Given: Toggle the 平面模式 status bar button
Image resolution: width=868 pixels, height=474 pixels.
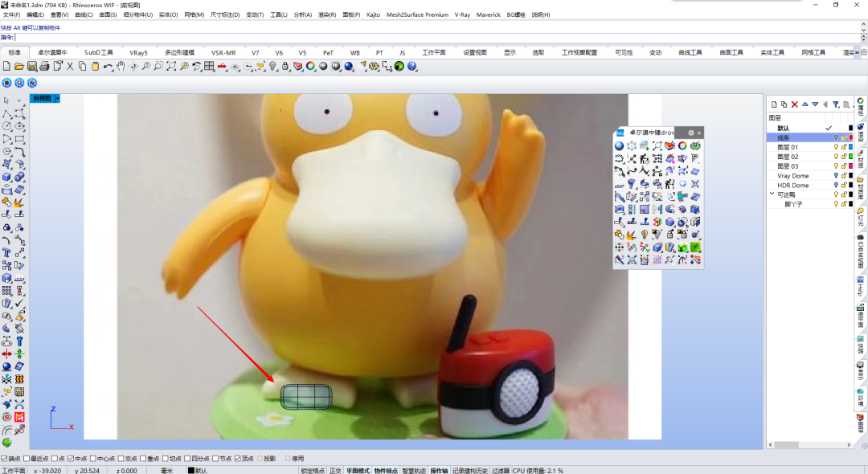Looking at the screenshot, I should click(358, 471).
